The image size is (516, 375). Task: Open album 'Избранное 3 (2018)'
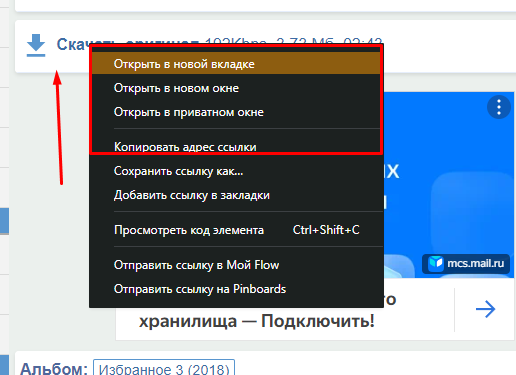[164, 368]
